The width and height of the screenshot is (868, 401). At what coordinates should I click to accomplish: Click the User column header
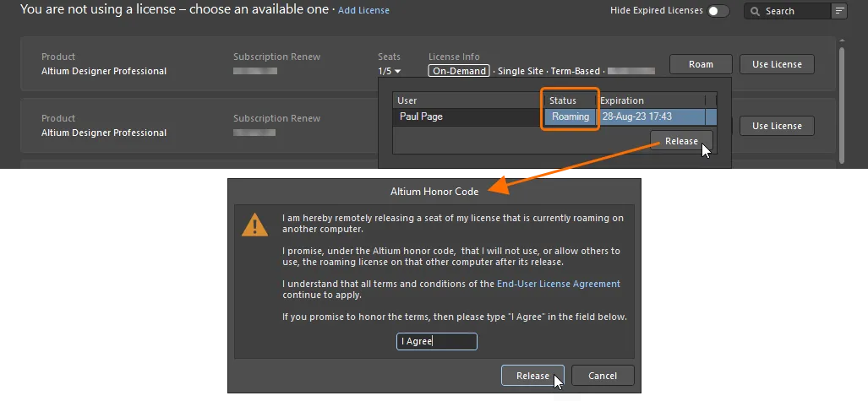click(468, 100)
